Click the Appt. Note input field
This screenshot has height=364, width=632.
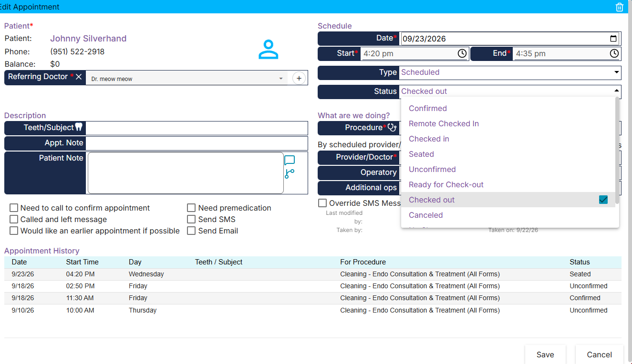click(x=197, y=143)
